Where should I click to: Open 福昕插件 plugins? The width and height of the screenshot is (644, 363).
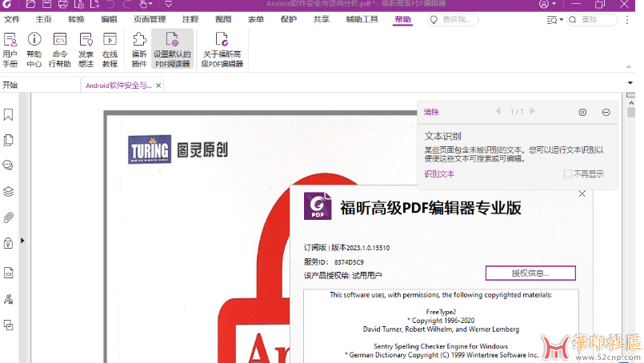tap(139, 50)
